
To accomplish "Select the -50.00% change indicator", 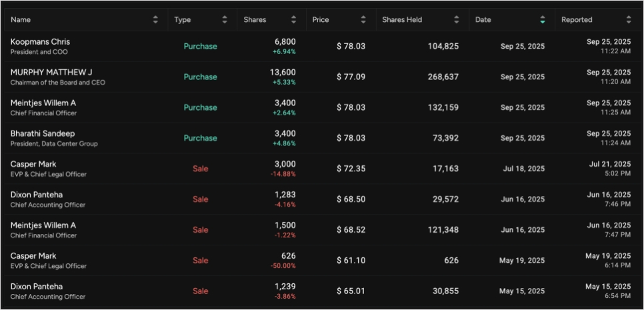I will point(282,266).
